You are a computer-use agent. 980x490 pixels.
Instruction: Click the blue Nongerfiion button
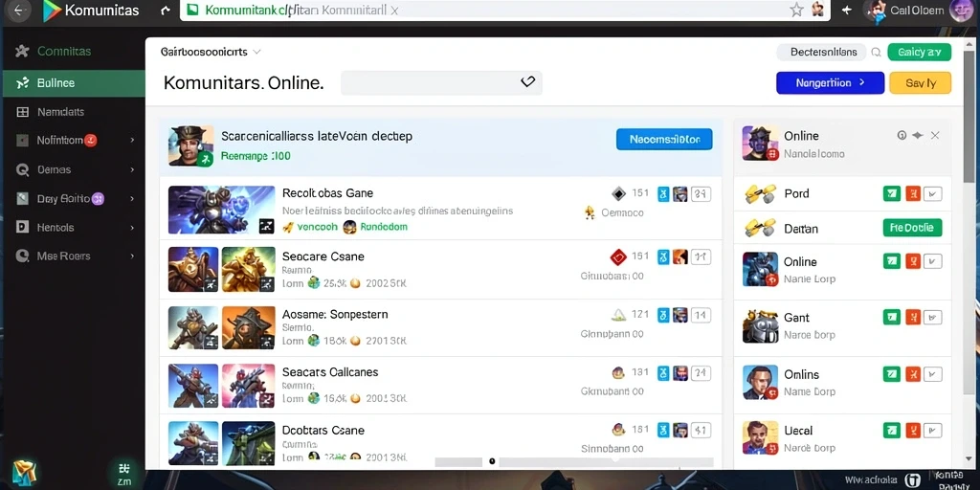(830, 82)
